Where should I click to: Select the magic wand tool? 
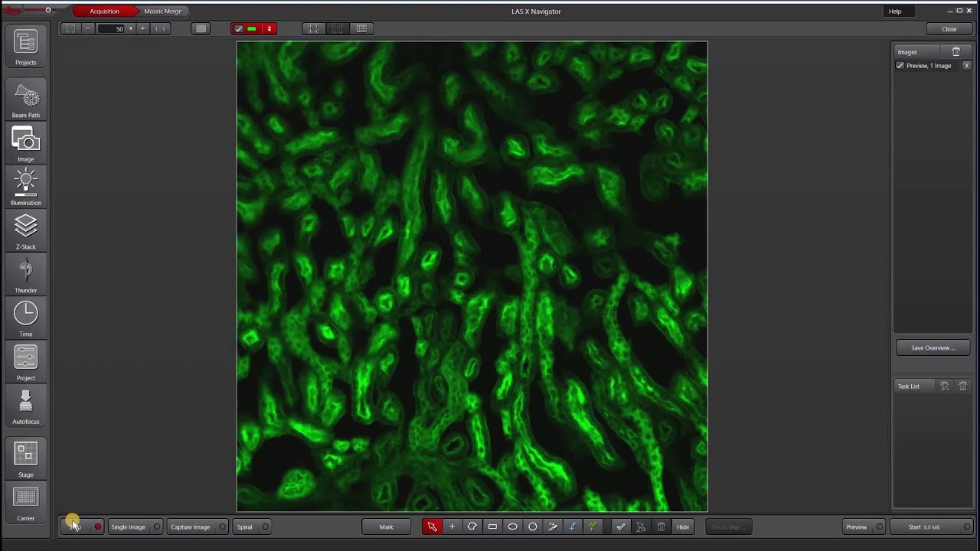pos(552,527)
